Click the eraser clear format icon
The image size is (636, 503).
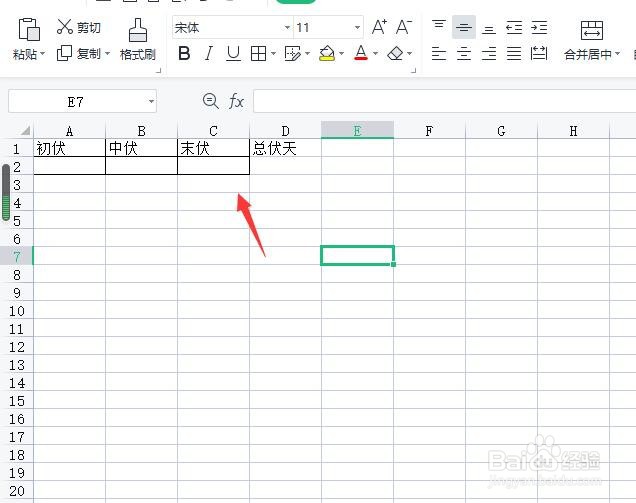click(395, 53)
